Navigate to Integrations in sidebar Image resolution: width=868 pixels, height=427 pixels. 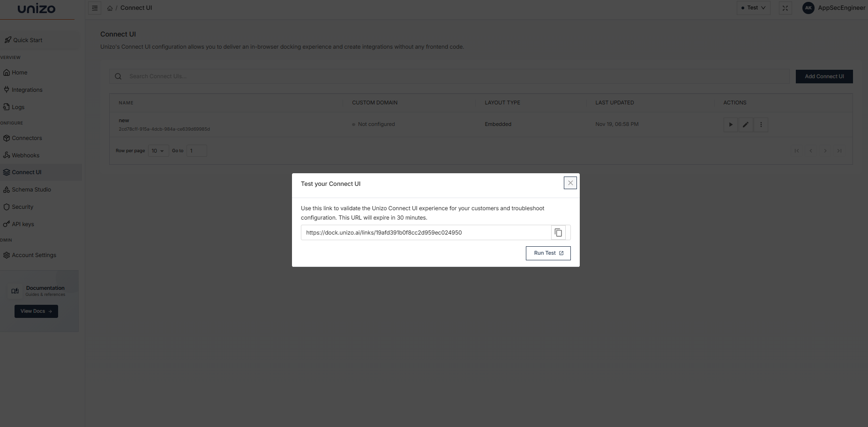click(27, 90)
